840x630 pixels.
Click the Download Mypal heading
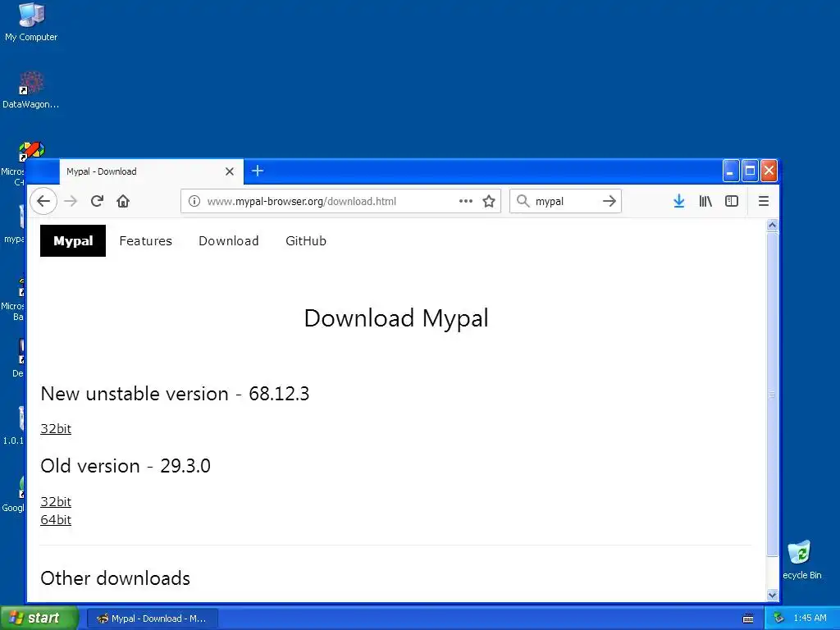pyautogui.click(x=396, y=318)
